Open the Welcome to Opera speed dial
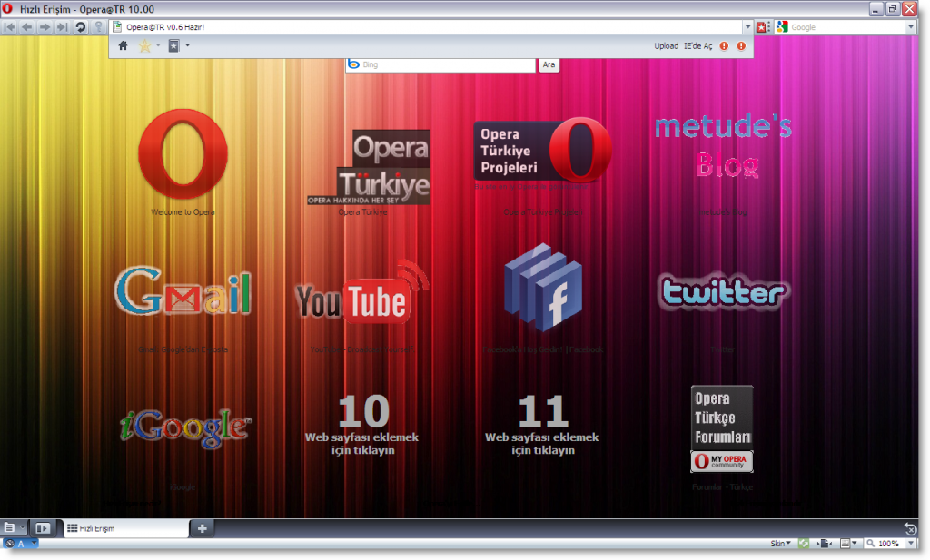This screenshot has width=930, height=560. (x=183, y=154)
